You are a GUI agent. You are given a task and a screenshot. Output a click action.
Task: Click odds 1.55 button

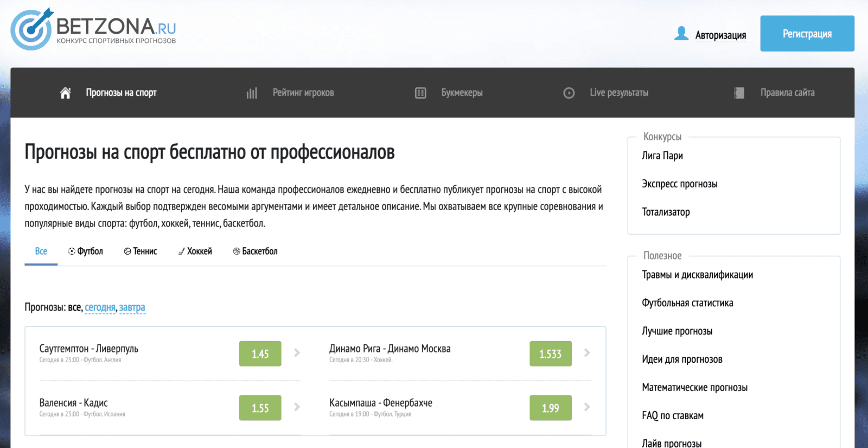coord(260,408)
